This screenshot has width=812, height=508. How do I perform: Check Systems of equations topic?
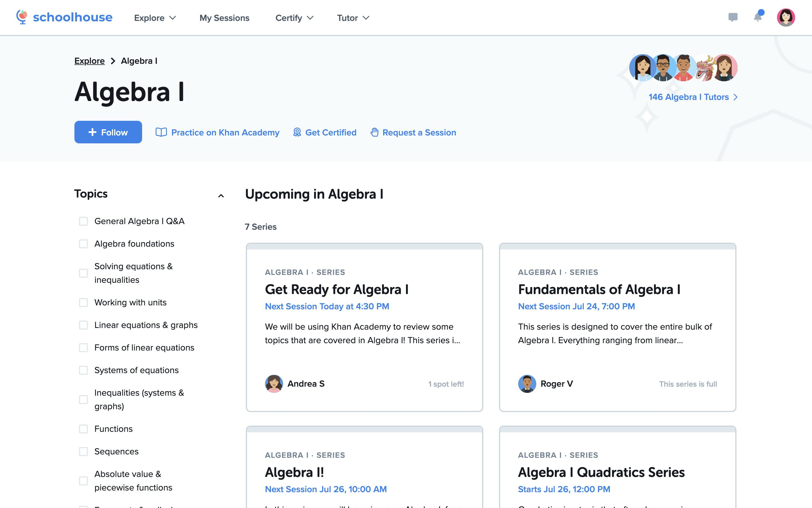83,370
